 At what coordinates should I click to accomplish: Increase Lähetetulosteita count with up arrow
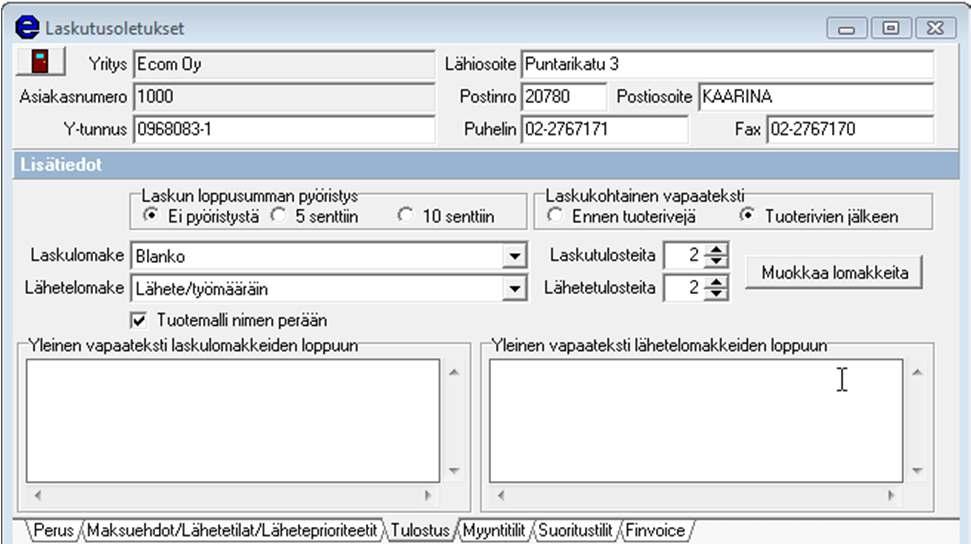716,282
